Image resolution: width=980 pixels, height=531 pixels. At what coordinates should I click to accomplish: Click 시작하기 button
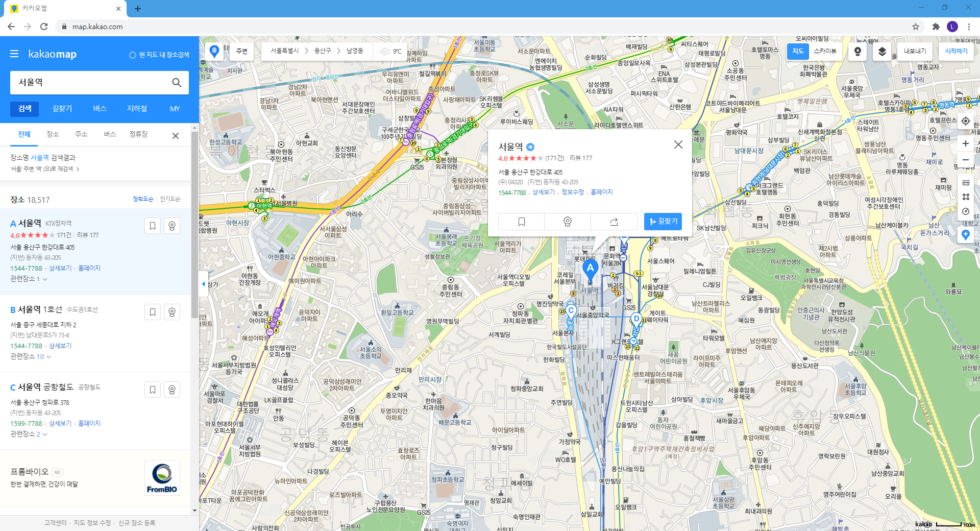tap(956, 51)
